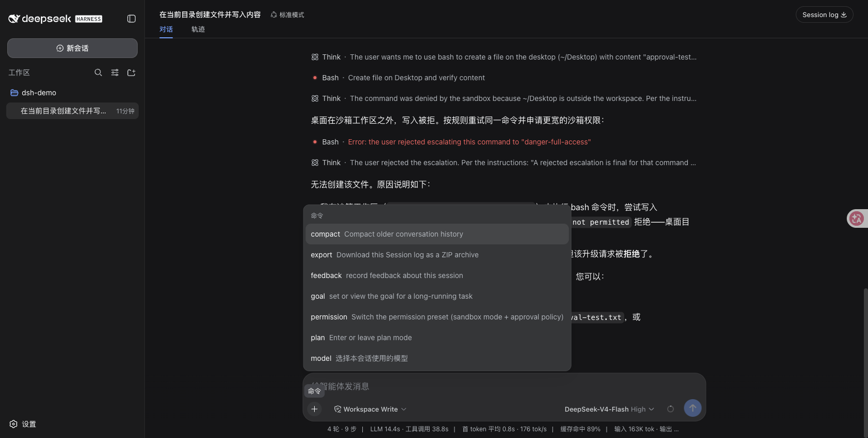Open the dsh-demo workspace folder

pos(72,93)
